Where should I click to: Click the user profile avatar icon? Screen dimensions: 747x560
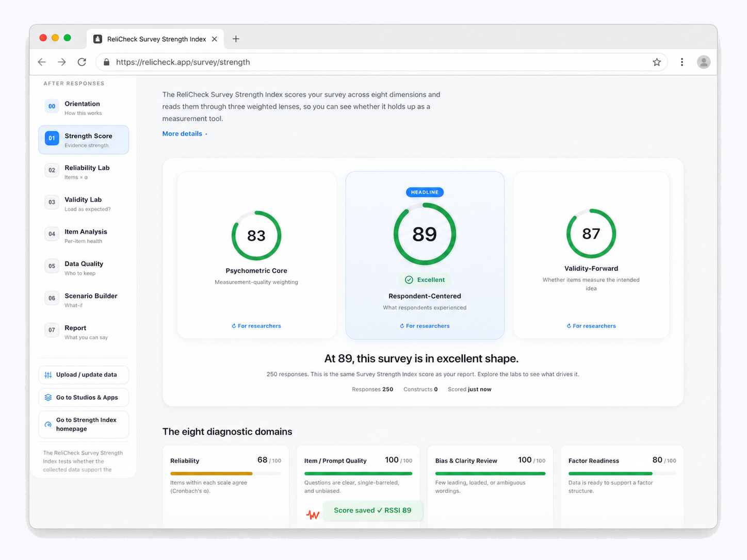pos(703,62)
